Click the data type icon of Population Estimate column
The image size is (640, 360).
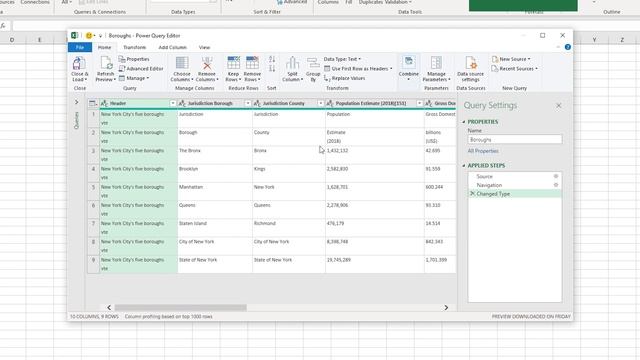point(330,103)
